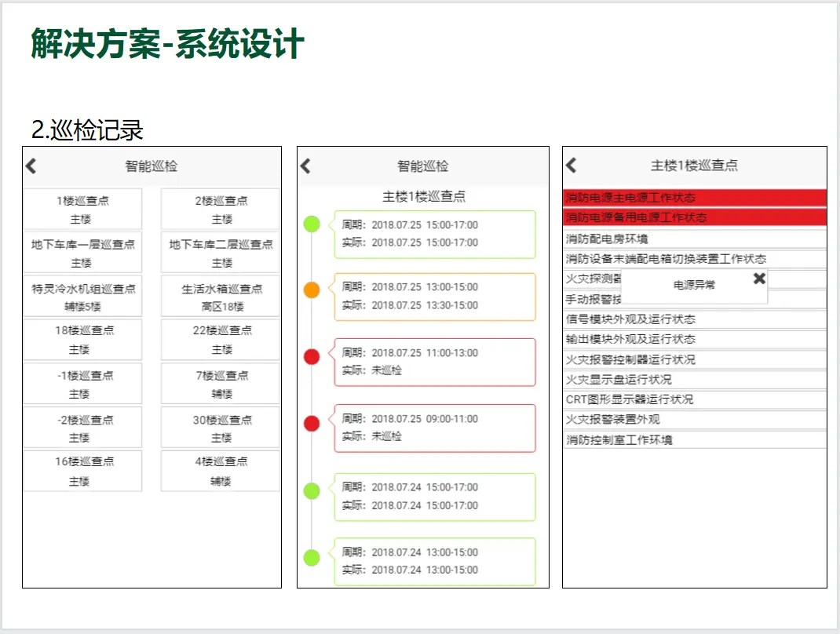Click the orange dot for 2018.07.25 13:00-15:00
This screenshot has width=840, height=634.
tap(312, 290)
